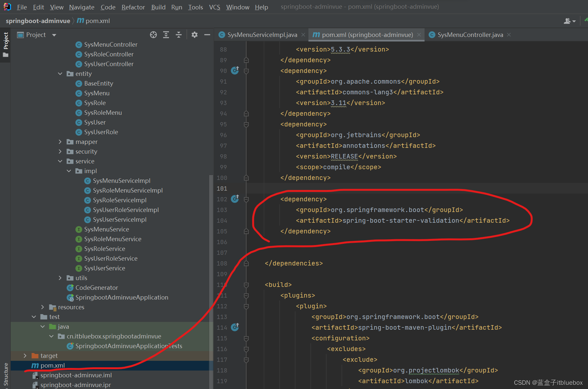
Task: Fold the build block at line 110
Action: point(246,285)
